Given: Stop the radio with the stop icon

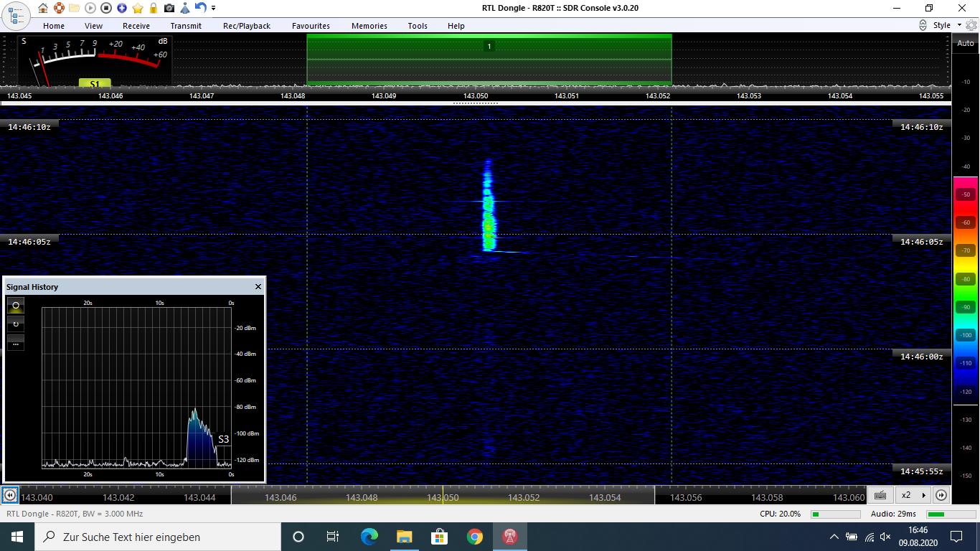Looking at the screenshot, I should tap(106, 8).
